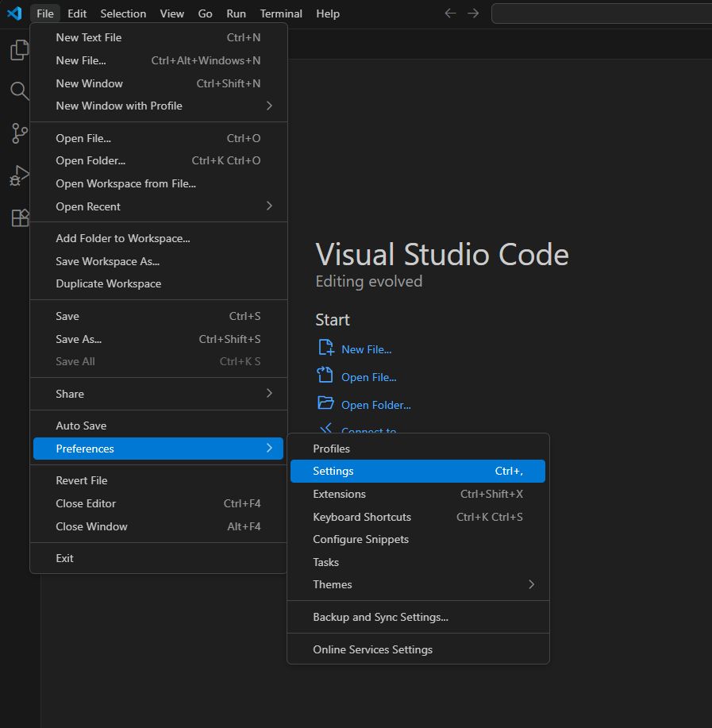Viewport: 712px width, 728px height.
Task: Click the Open Folder... link under Start
Action: 376,406
